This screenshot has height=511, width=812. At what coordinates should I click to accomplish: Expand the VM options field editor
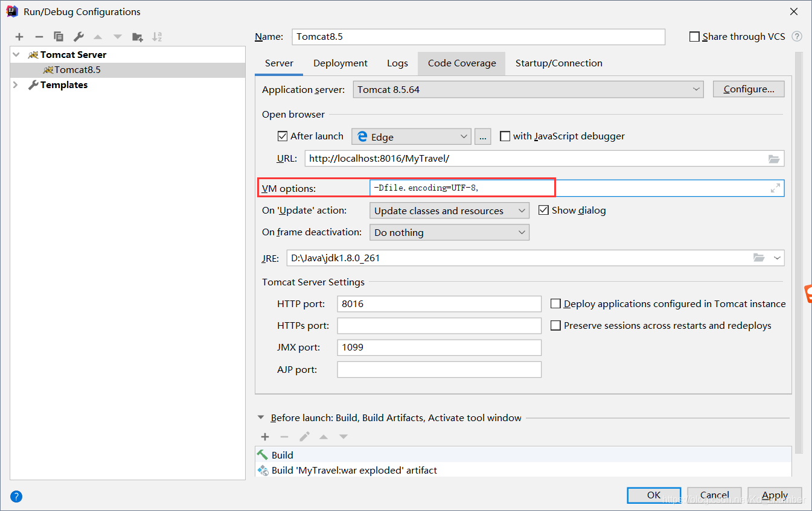775,188
